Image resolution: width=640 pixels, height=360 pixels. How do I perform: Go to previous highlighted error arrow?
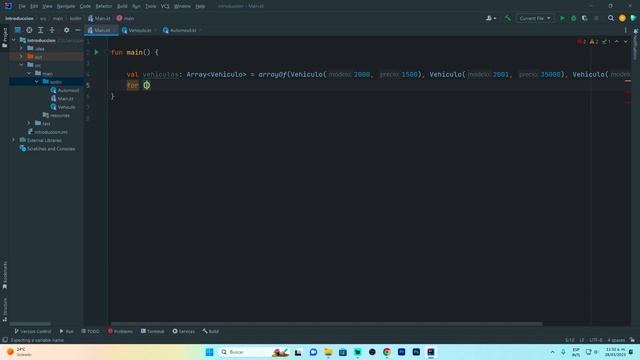[617, 42]
